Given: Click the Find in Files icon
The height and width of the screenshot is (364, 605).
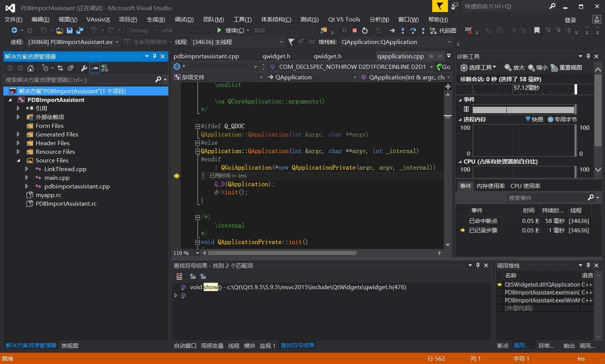Looking at the screenshot, I should point(323,30).
